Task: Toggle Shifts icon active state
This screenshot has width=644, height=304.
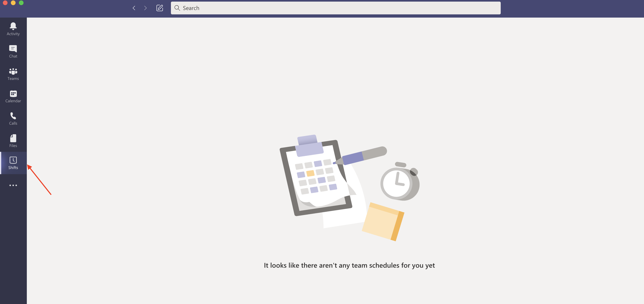Action: 13,163
